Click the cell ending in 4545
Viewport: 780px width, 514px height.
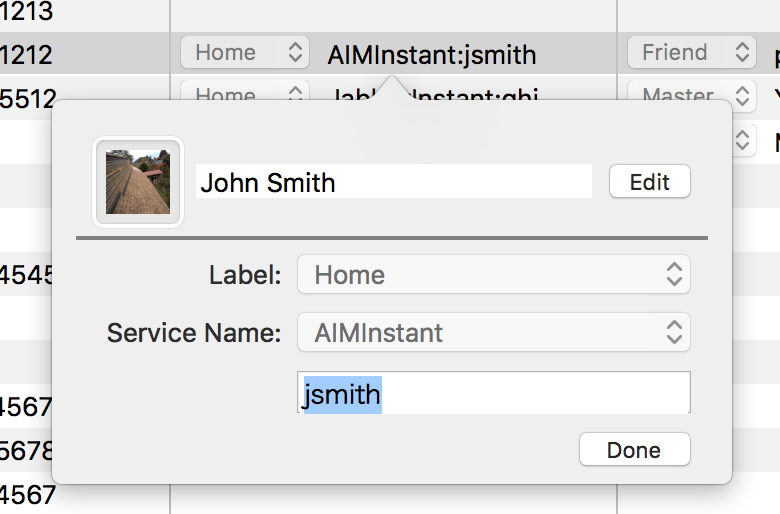24,275
